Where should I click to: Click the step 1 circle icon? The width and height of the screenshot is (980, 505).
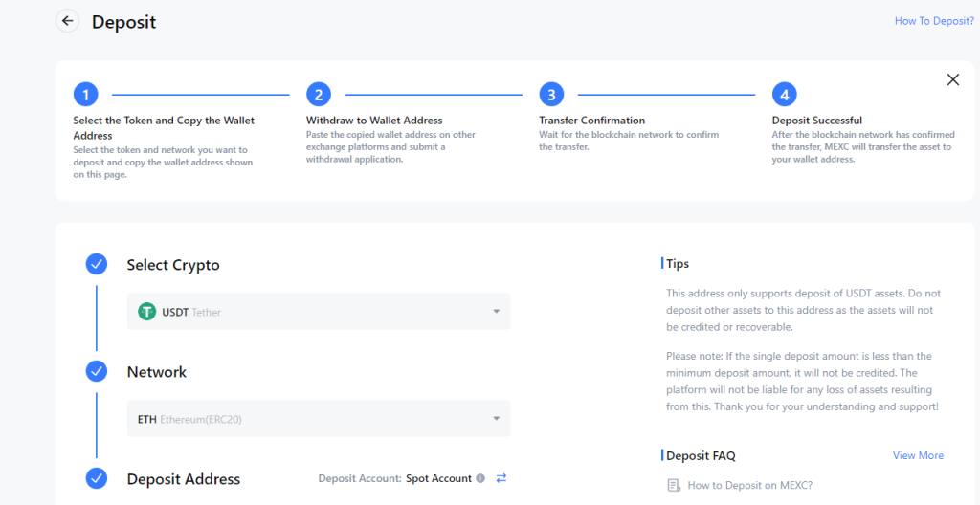click(x=85, y=95)
